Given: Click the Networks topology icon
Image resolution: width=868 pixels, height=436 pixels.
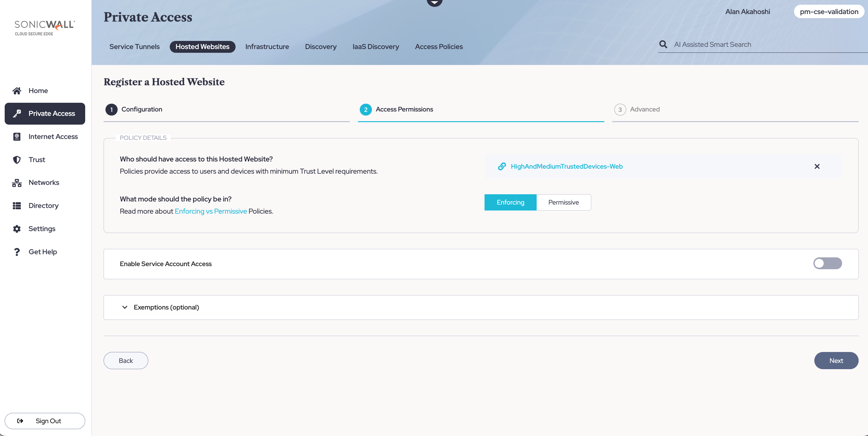Looking at the screenshot, I should pos(17,183).
